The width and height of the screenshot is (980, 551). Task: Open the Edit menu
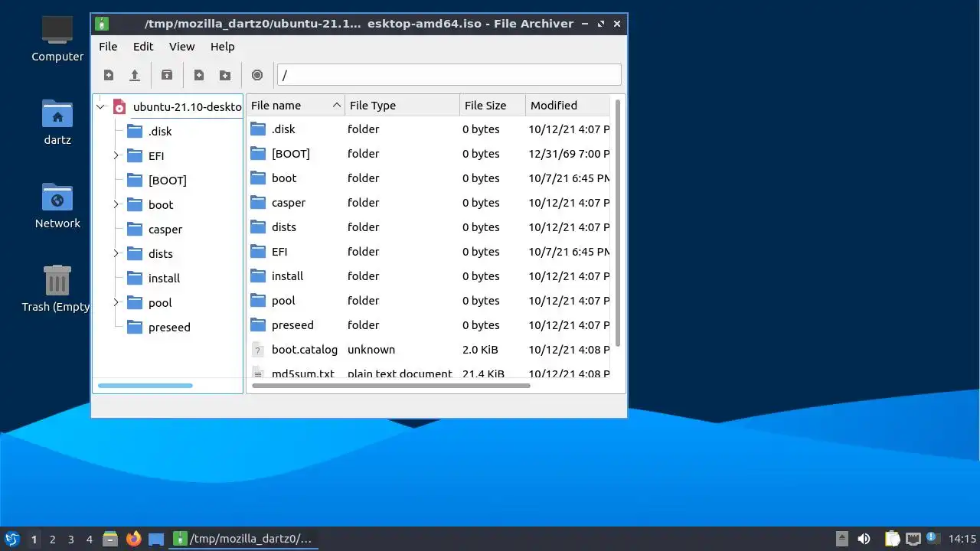143,47
